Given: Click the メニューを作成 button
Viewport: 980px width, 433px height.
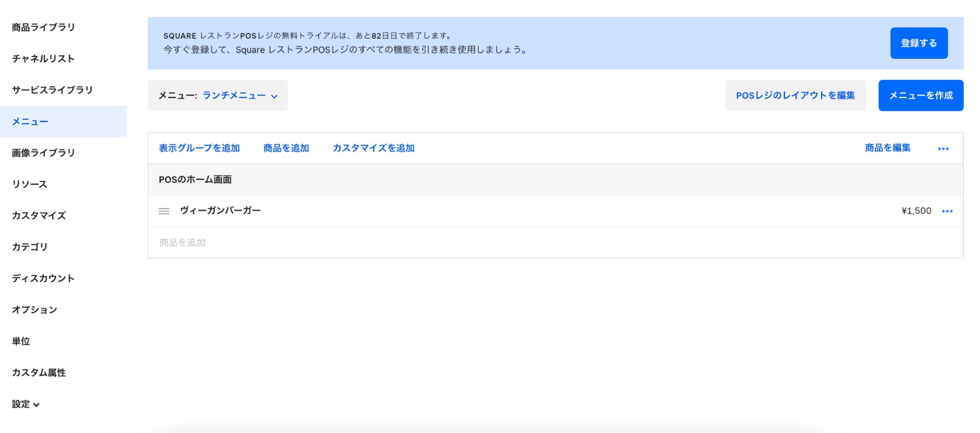Looking at the screenshot, I should coord(921,95).
